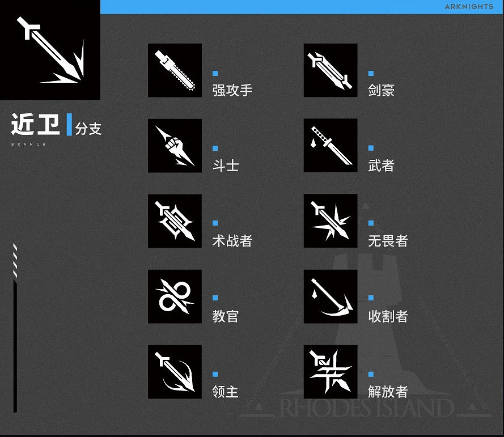Select the 武者 katana icon

point(331,146)
